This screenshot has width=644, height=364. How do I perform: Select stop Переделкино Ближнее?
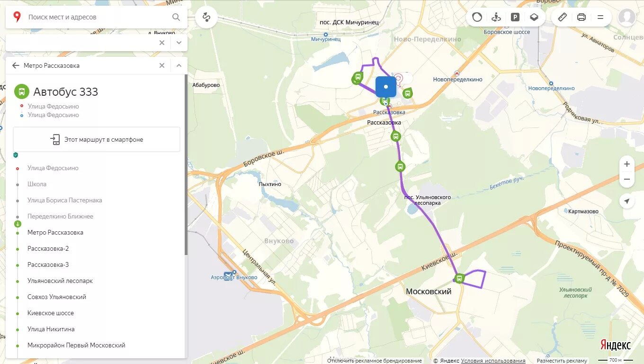(60, 216)
